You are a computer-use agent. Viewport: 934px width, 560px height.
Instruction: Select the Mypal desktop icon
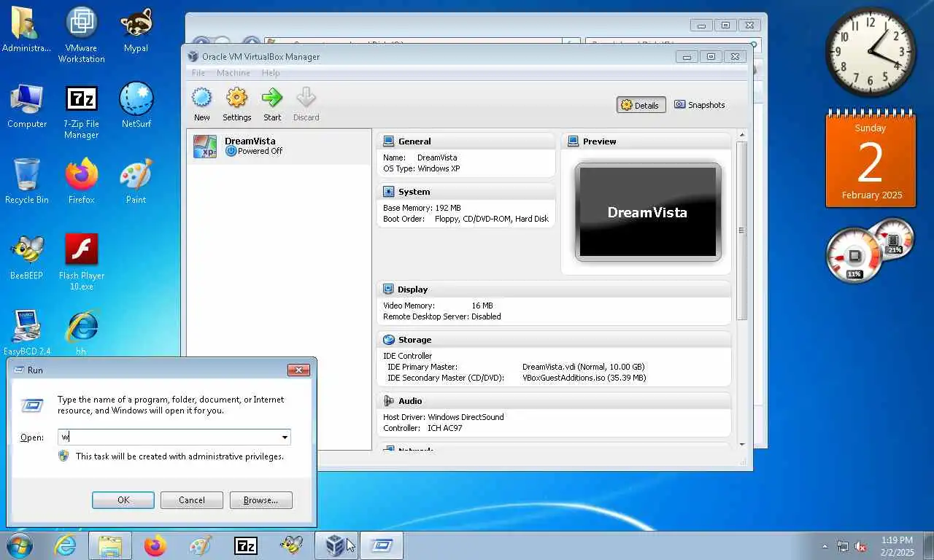tap(136, 31)
